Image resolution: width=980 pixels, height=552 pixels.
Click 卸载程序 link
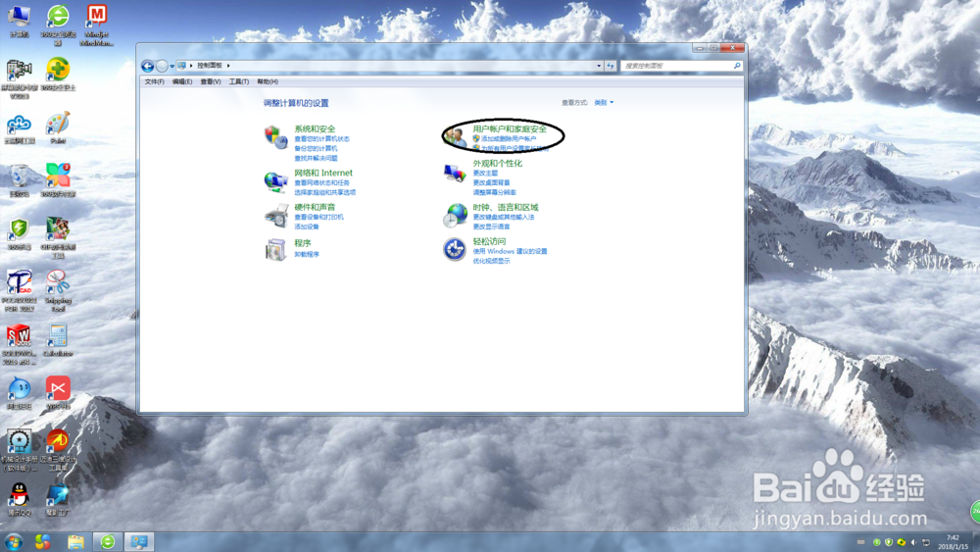click(306, 255)
